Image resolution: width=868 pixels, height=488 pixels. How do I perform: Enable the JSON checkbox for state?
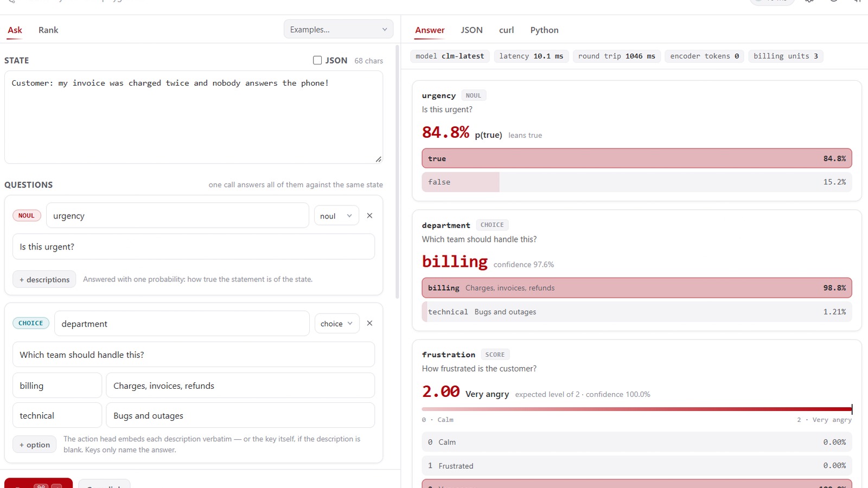[x=317, y=60]
